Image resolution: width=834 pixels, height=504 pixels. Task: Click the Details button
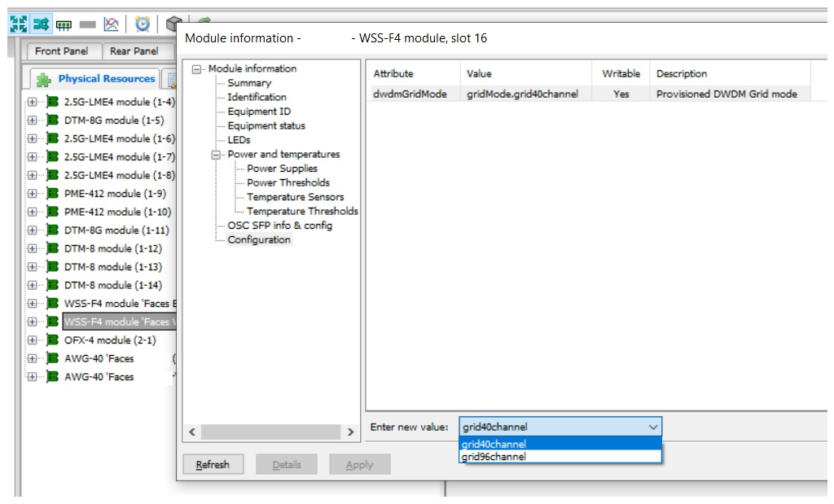pyautogui.click(x=287, y=465)
